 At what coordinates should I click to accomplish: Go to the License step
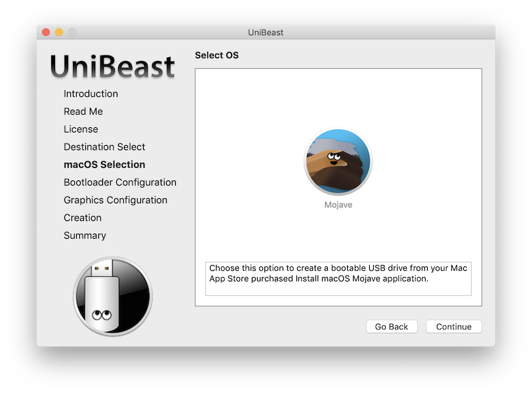[81, 129]
